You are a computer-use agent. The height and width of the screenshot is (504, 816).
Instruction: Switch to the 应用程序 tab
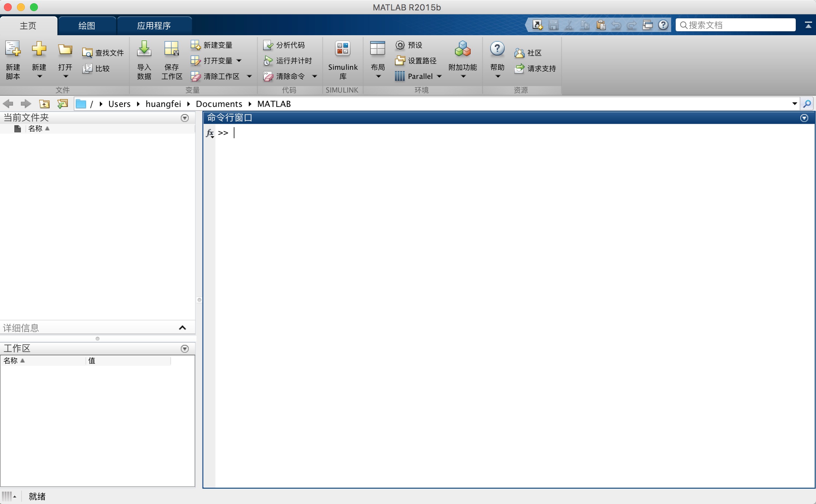point(154,25)
